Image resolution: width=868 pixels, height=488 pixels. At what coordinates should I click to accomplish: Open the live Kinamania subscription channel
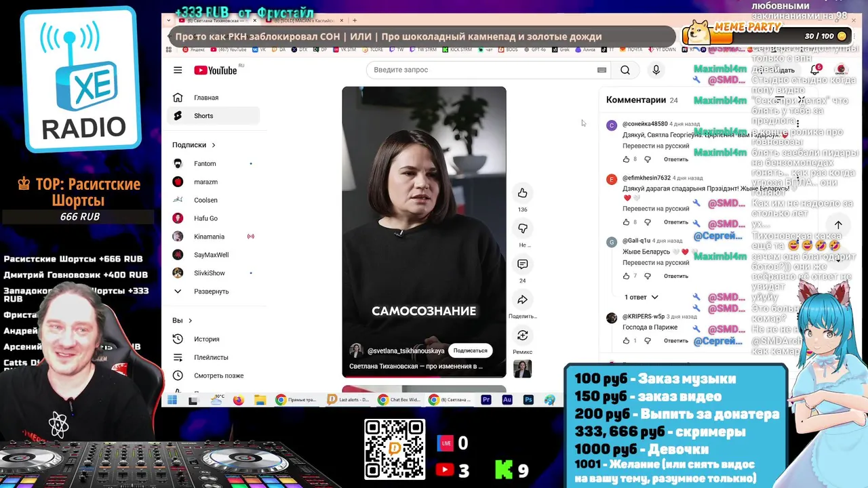pos(213,237)
